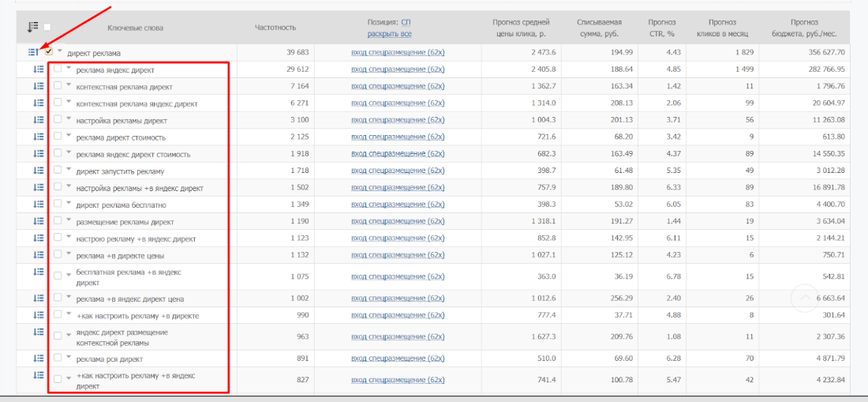
Task: Click sort icon for 'реклама рся директ' row
Action: point(39,358)
